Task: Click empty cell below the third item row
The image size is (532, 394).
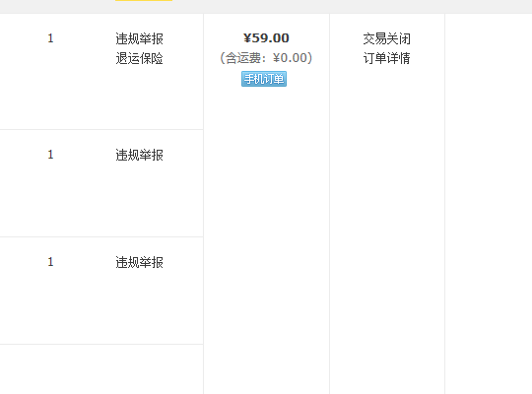Action: [x=101, y=369]
